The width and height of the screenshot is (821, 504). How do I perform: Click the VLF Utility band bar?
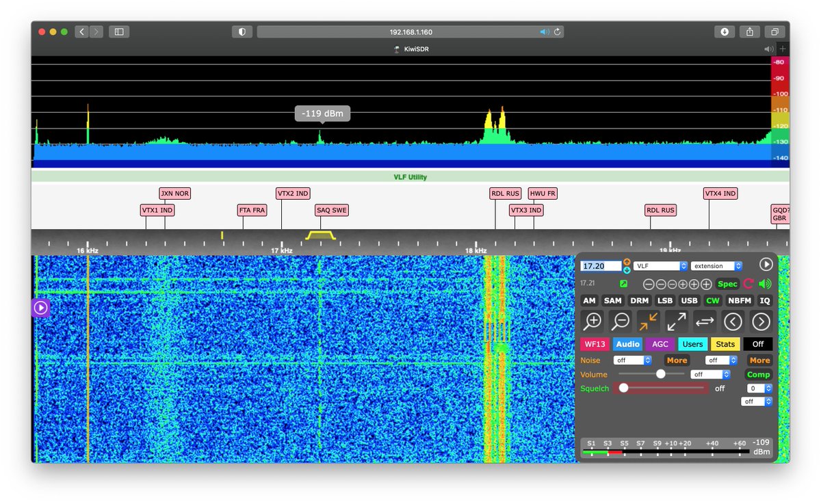(x=410, y=177)
